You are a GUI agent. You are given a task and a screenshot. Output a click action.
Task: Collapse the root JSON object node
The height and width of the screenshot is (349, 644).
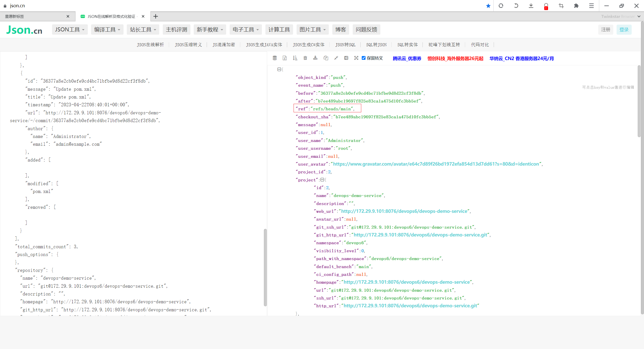tap(279, 69)
